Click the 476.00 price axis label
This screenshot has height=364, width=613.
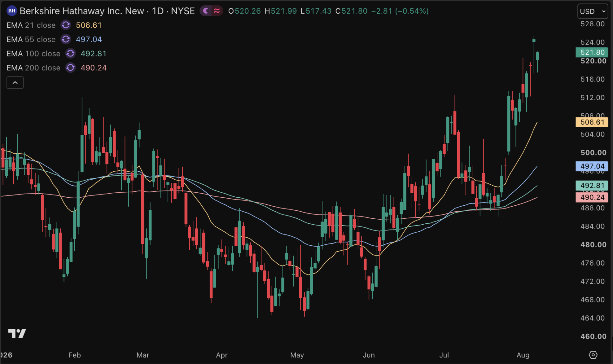(593, 263)
